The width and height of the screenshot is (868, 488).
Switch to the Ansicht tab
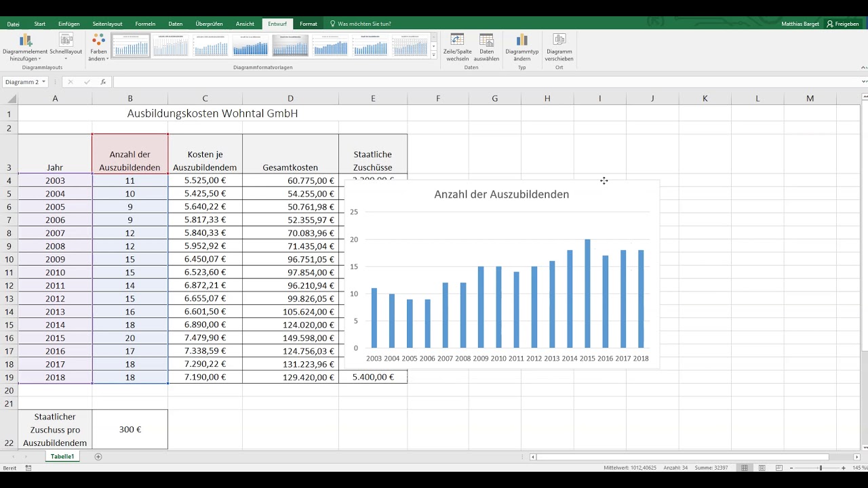click(x=245, y=24)
